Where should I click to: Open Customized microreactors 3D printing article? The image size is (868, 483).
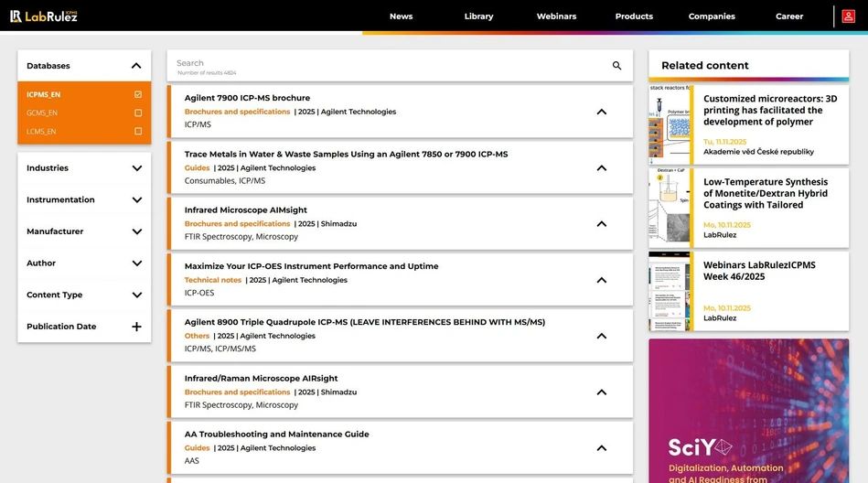point(769,110)
